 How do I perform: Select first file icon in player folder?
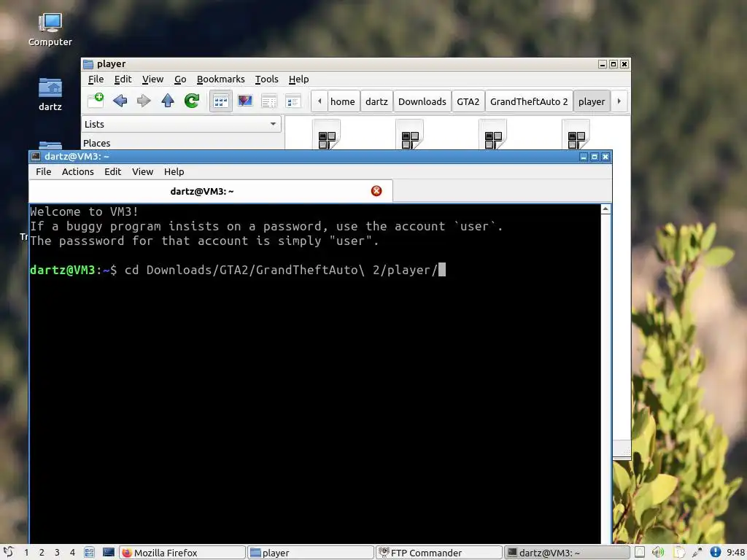(326, 134)
